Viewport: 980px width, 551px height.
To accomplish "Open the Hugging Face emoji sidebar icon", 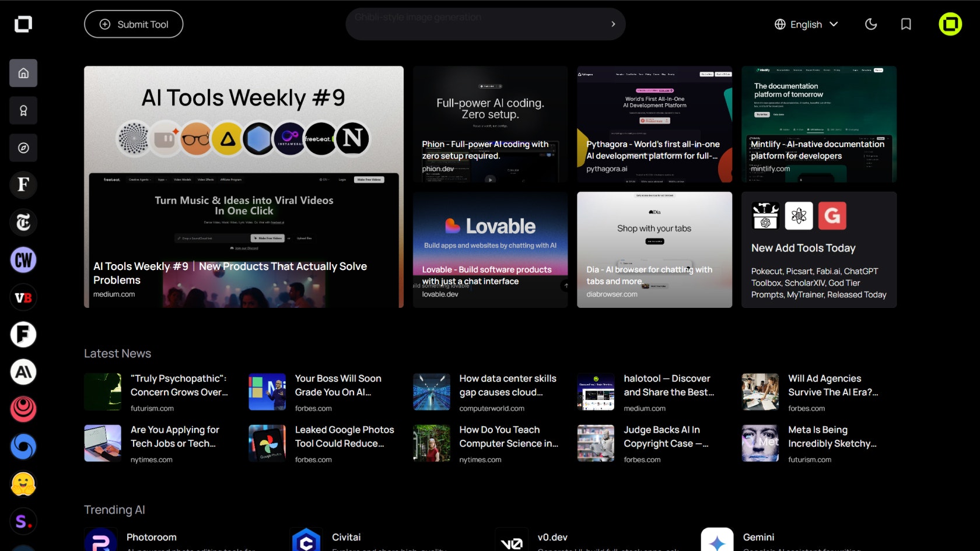I will 23,484.
